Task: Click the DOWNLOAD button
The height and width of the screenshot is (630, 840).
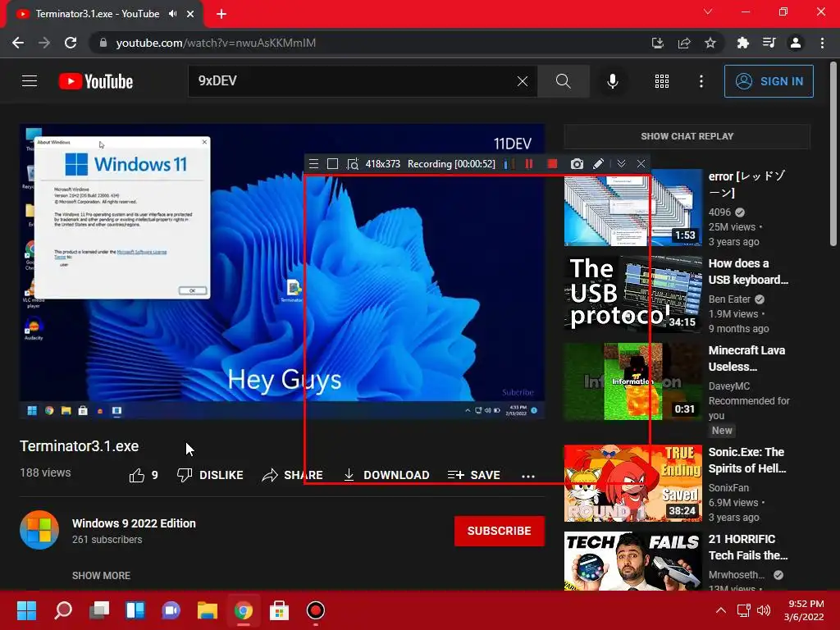Action: click(x=386, y=475)
